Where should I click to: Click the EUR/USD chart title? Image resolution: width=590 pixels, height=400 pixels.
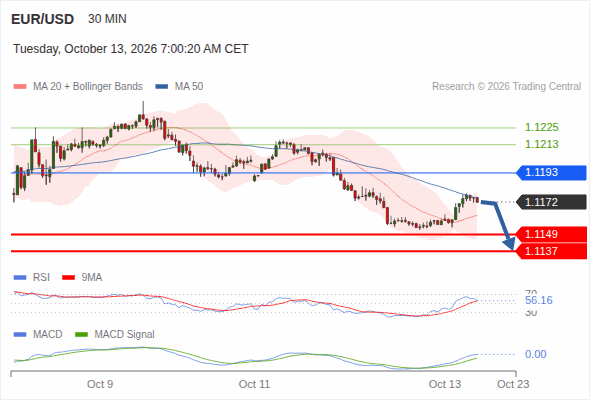(x=43, y=19)
